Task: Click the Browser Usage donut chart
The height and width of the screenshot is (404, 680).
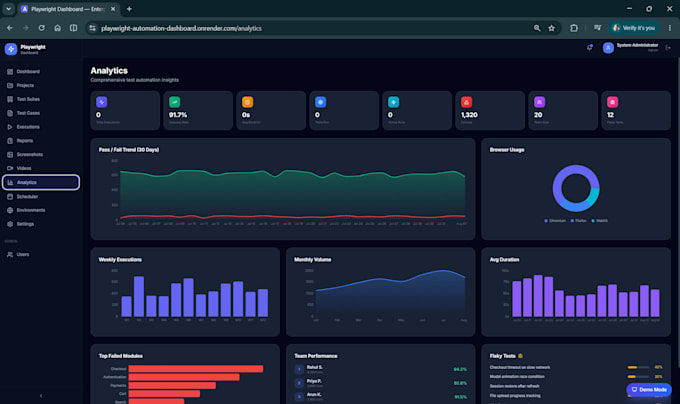Action: point(576,188)
